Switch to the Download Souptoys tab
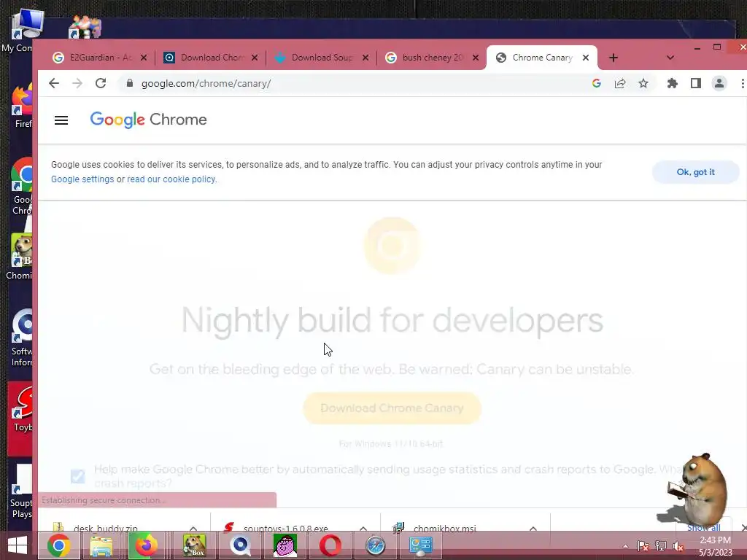 coord(322,58)
